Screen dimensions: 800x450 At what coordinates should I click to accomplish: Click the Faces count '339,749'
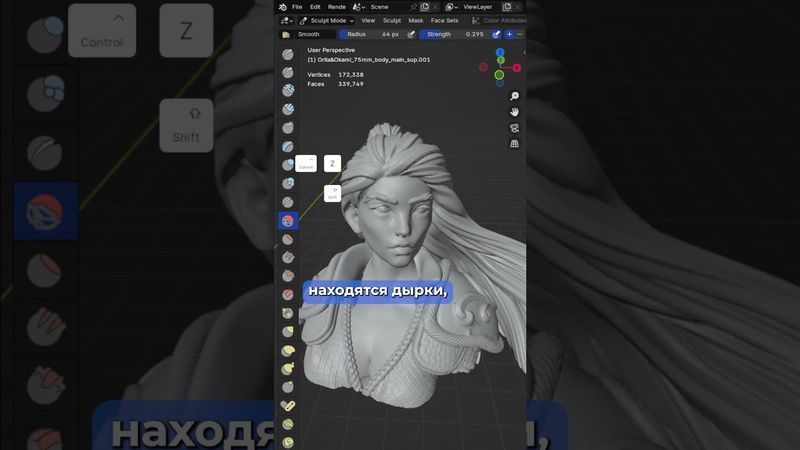pos(351,84)
